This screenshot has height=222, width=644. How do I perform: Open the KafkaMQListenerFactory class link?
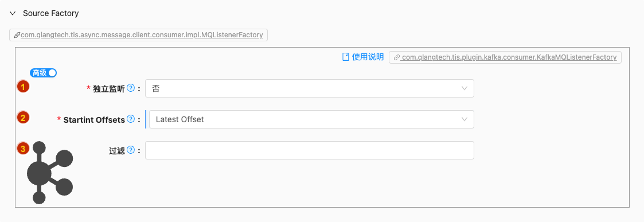pos(509,57)
